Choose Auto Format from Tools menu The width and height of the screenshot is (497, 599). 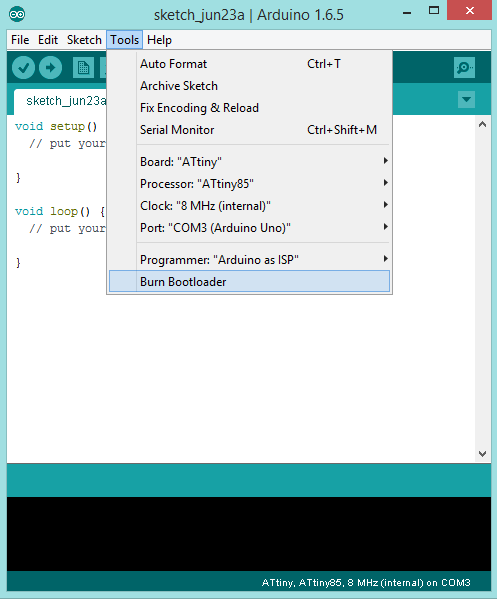(249, 64)
